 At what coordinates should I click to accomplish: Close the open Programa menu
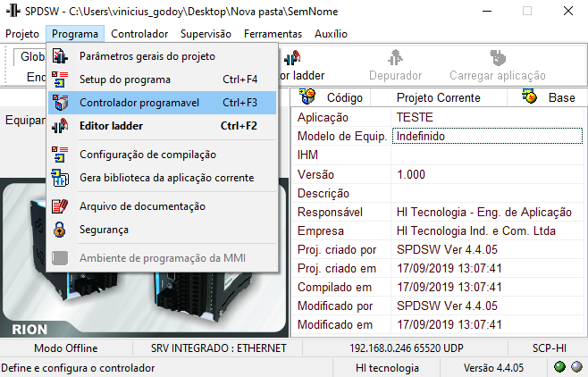tap(75, 34)
